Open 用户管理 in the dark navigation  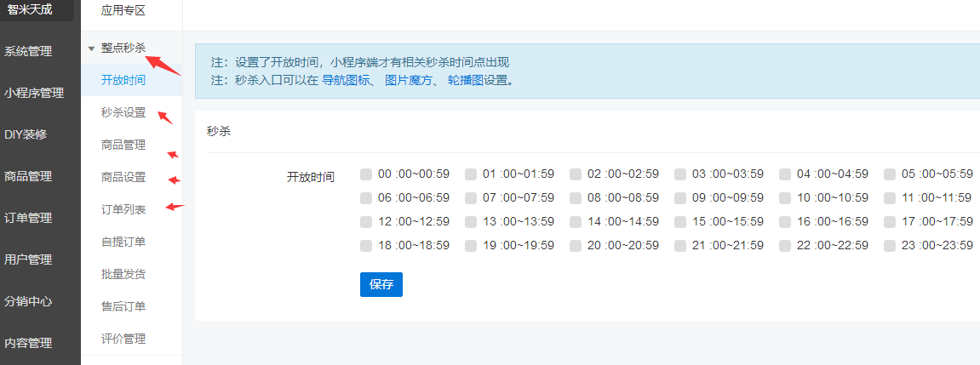(28, 259)
